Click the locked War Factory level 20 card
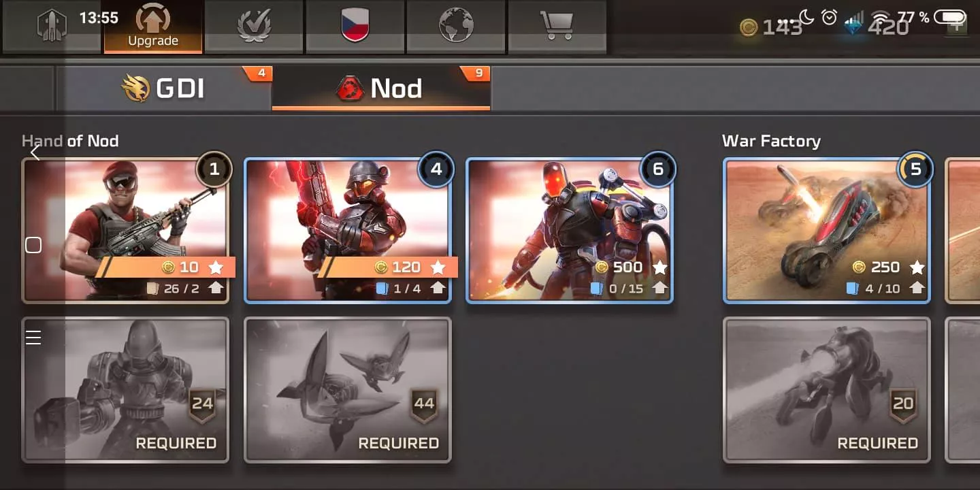The image size is (980, 490). tap(827, 390)
